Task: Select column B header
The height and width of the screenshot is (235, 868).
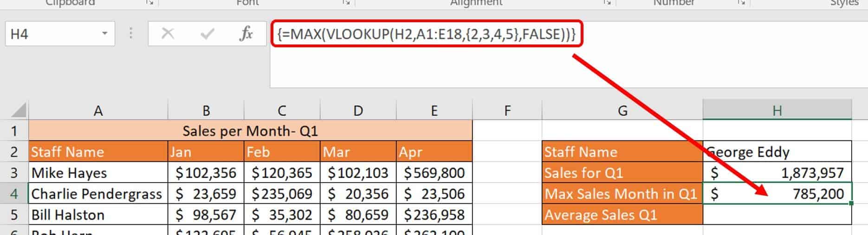Action: click(206, 111)
